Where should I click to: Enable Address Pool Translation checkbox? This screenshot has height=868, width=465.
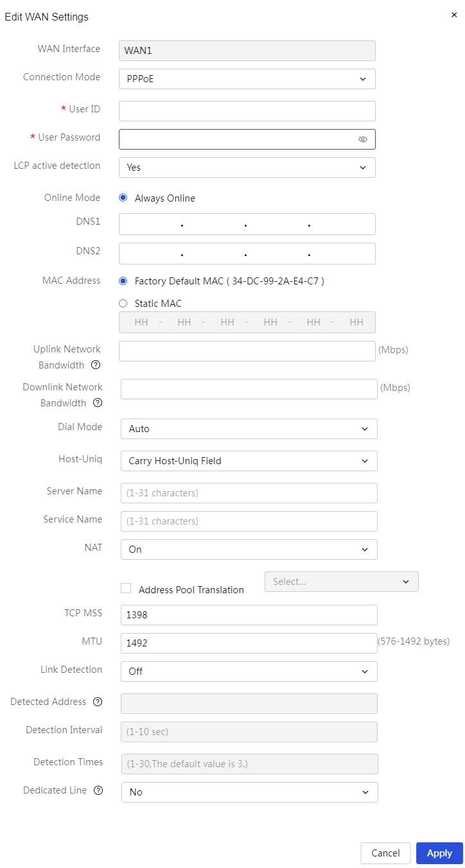tap(126, 588)
